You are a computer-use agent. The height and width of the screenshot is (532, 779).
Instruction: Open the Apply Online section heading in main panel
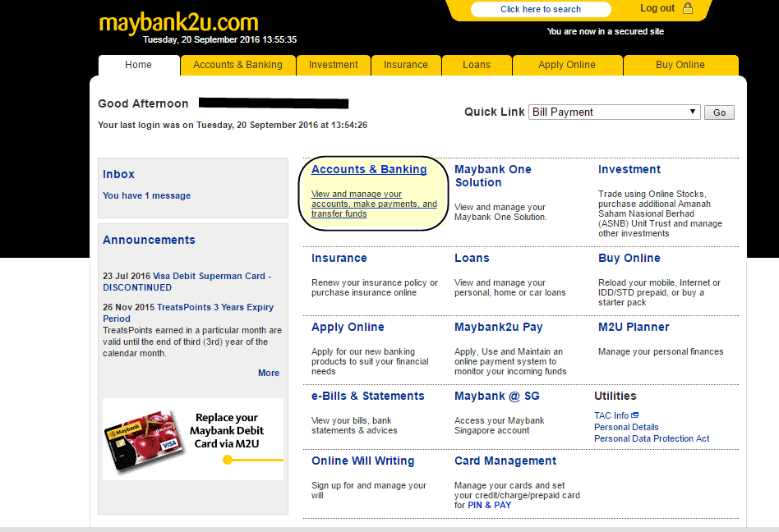348,327
